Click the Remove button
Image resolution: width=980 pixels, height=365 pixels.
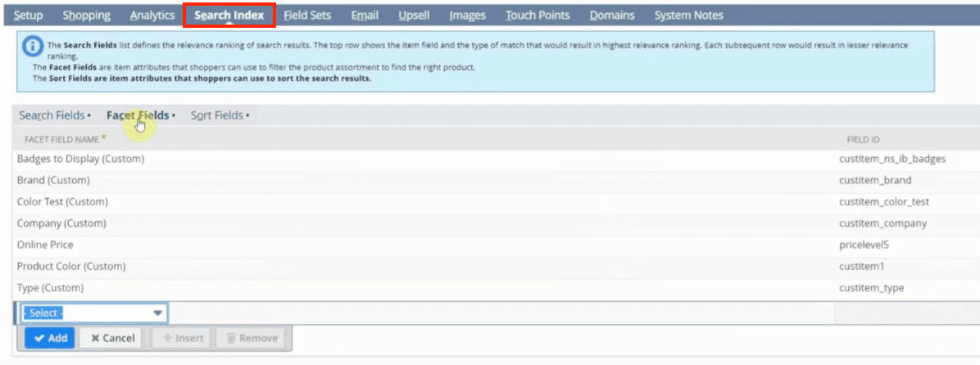[x=251, y=337]
